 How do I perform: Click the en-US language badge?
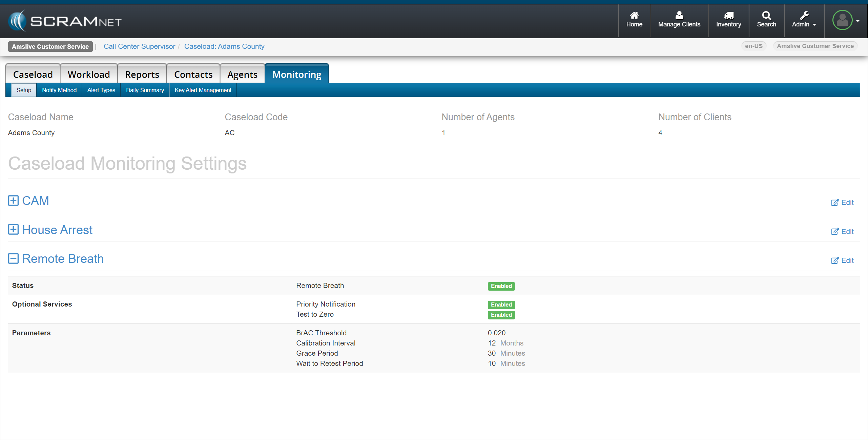point(753,46)
